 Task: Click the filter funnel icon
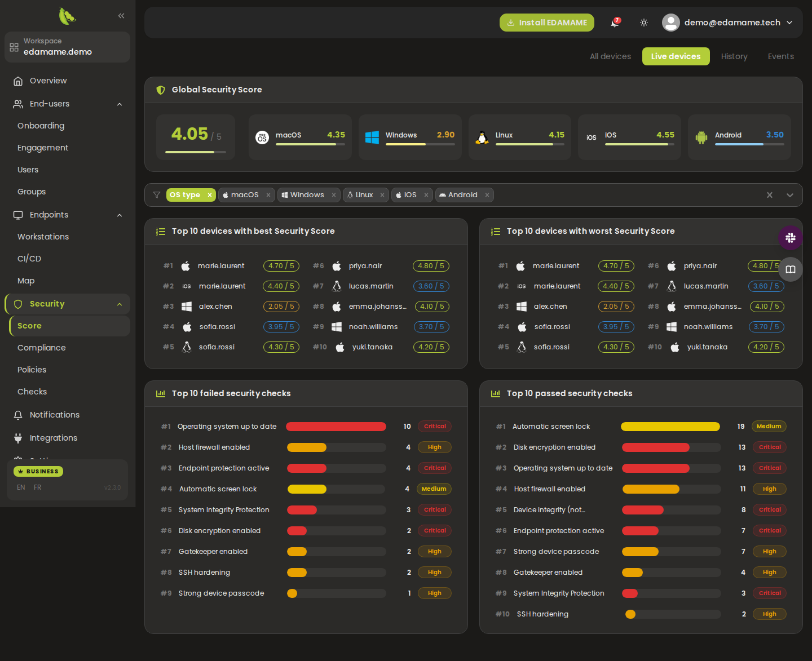pyautogui.click(x=157, y=195)
